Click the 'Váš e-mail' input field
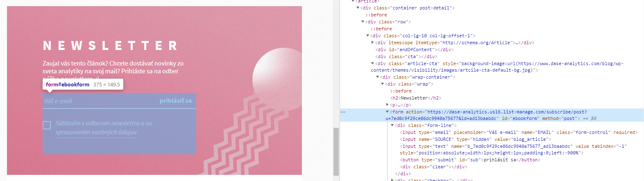Screen dimensions: 644x181 pyautogui.click(x=98, y=101)
